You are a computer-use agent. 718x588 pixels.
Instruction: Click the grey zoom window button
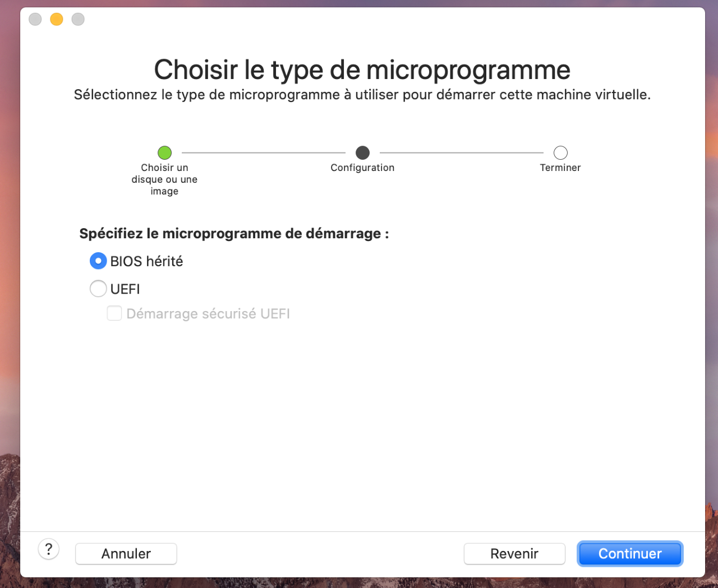pyautogui.click(x=78, y=19)
